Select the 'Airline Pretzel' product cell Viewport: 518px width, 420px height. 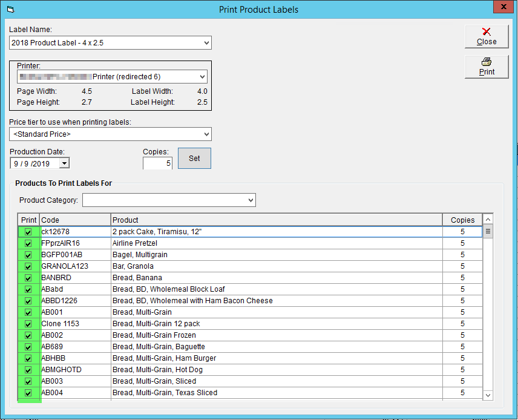277,243
